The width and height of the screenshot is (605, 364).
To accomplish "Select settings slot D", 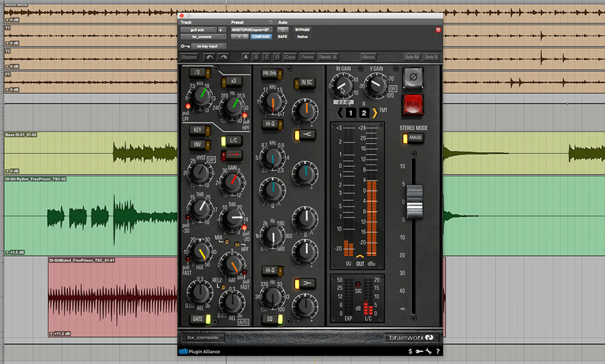I will pyautogui.click(x=277, y=57).
